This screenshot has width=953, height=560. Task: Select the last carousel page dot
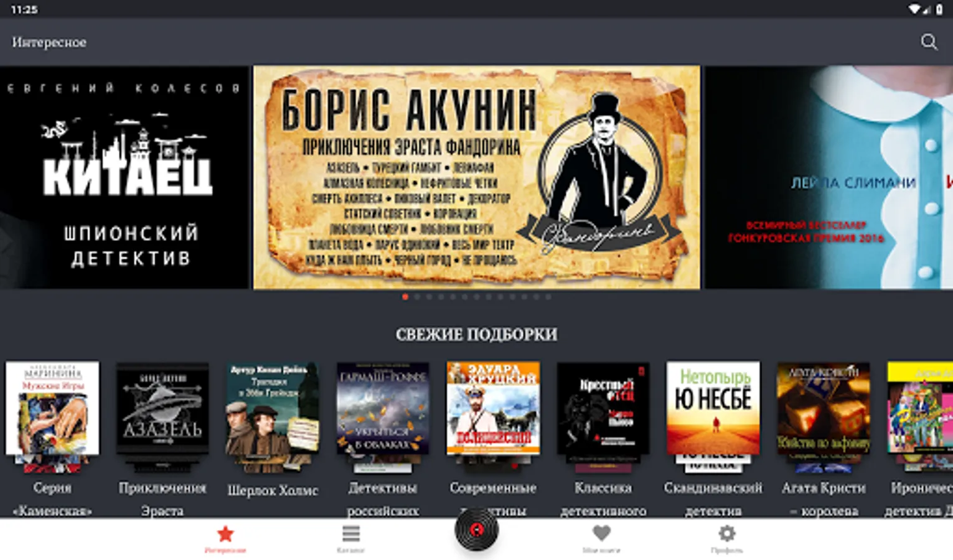click(x=548, y=297)
